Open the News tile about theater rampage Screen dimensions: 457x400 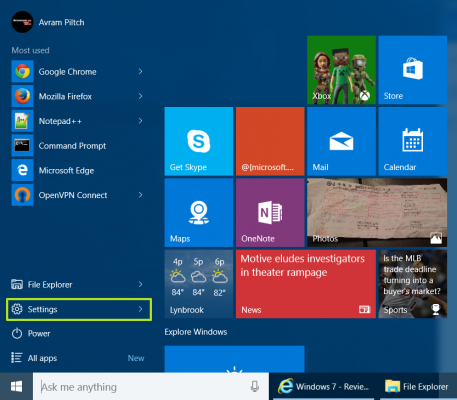(306, 284)
